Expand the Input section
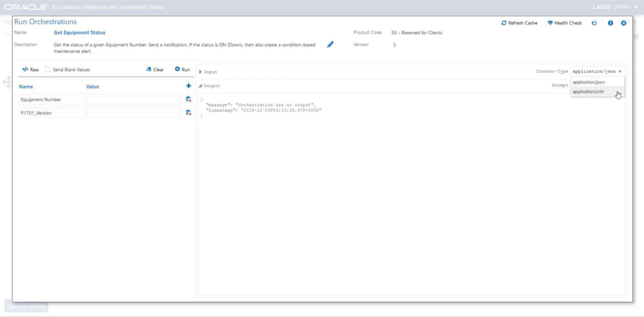Viewport: 644px width, 317px height. pos(200,72)
